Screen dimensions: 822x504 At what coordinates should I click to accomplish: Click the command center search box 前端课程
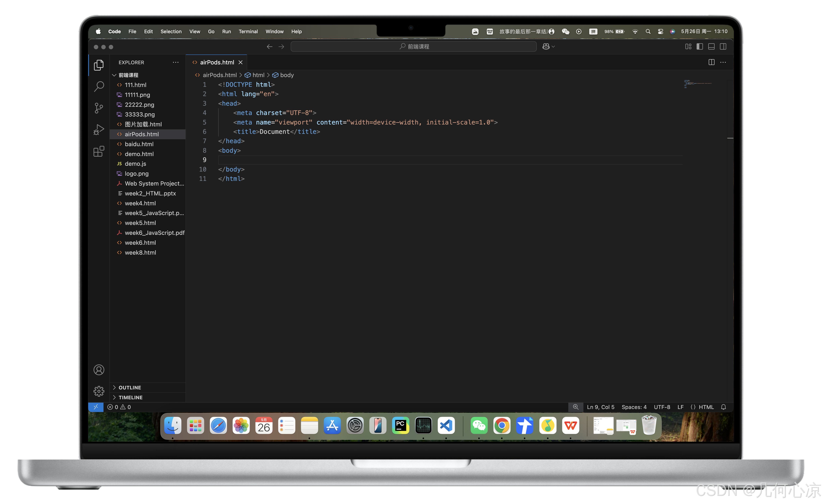413,47
